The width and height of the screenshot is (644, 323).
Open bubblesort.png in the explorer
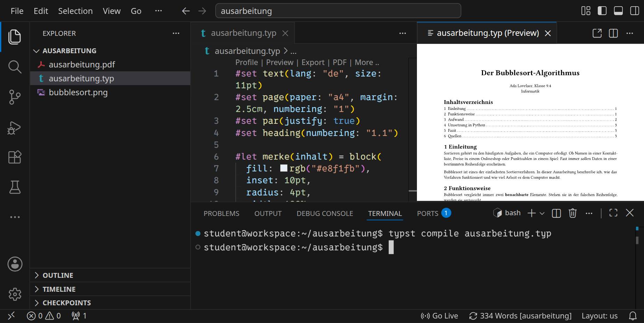pos(110,92)
